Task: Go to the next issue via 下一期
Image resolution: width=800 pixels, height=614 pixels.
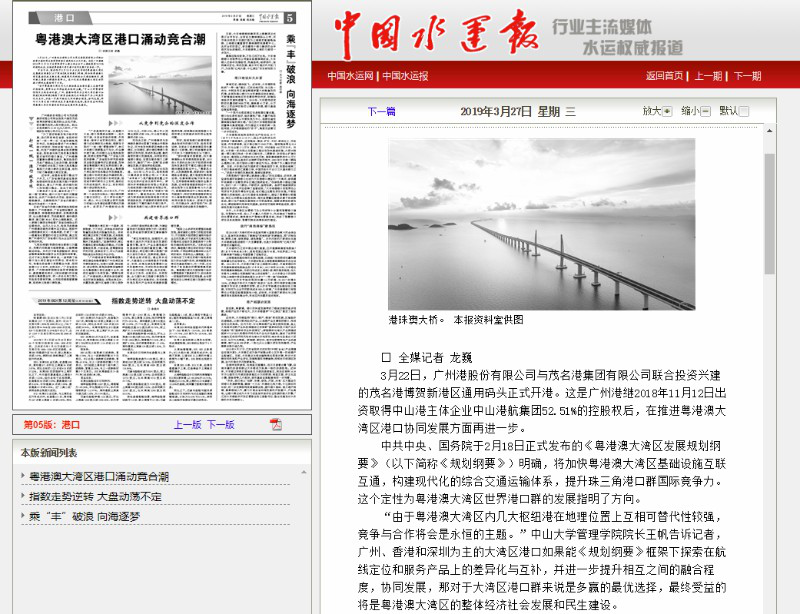Action: 747,76
